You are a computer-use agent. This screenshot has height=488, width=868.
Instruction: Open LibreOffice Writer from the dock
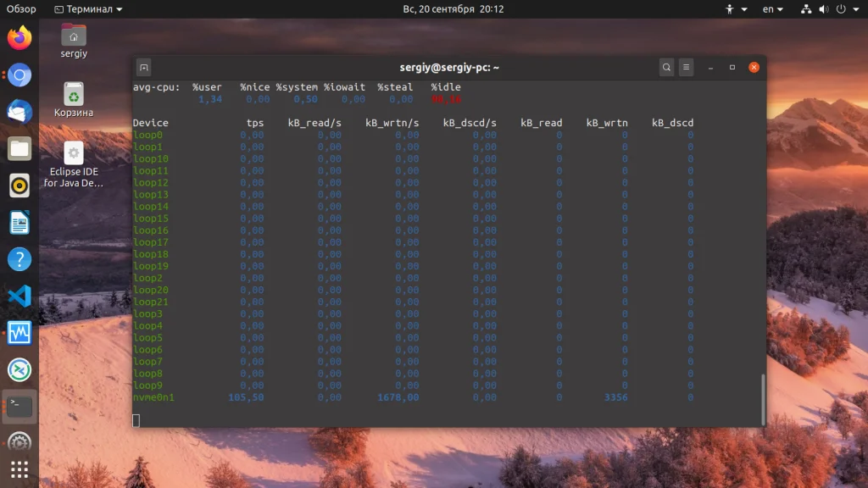[19, 223]
